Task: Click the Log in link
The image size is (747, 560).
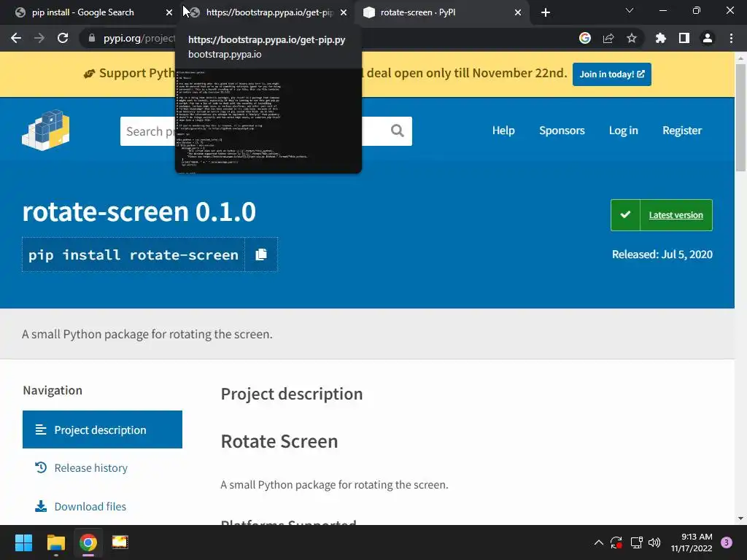Action: (623, 131)
